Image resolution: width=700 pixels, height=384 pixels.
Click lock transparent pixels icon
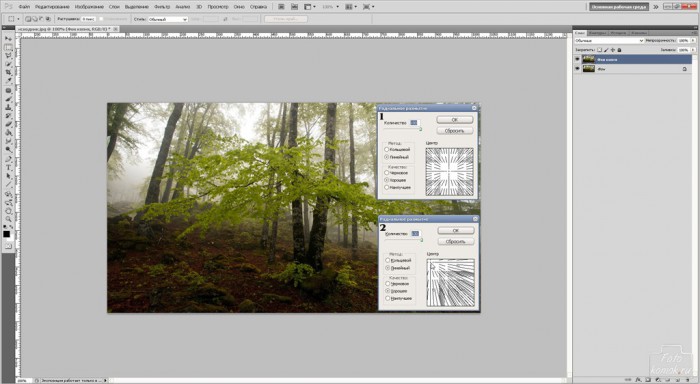600,50
